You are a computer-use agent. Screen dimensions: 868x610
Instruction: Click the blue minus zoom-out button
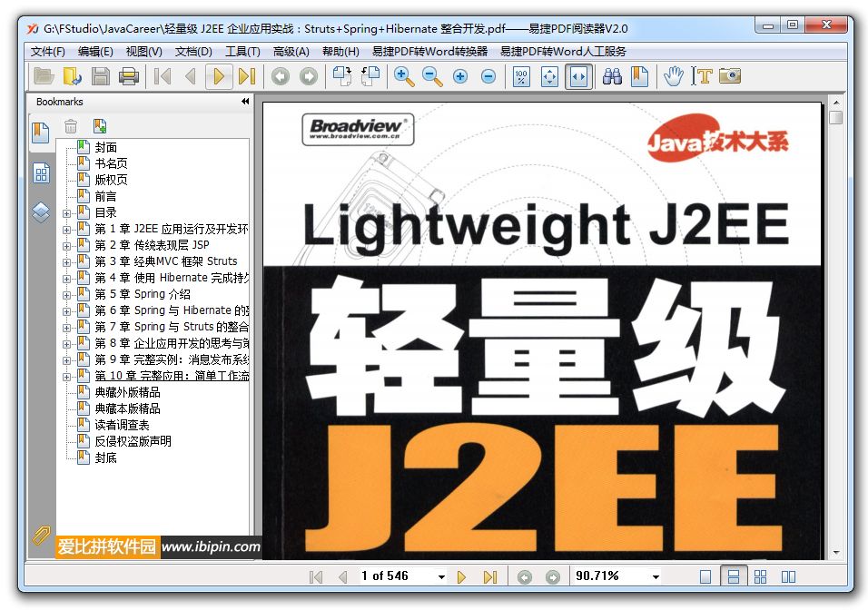coord(488,76)
